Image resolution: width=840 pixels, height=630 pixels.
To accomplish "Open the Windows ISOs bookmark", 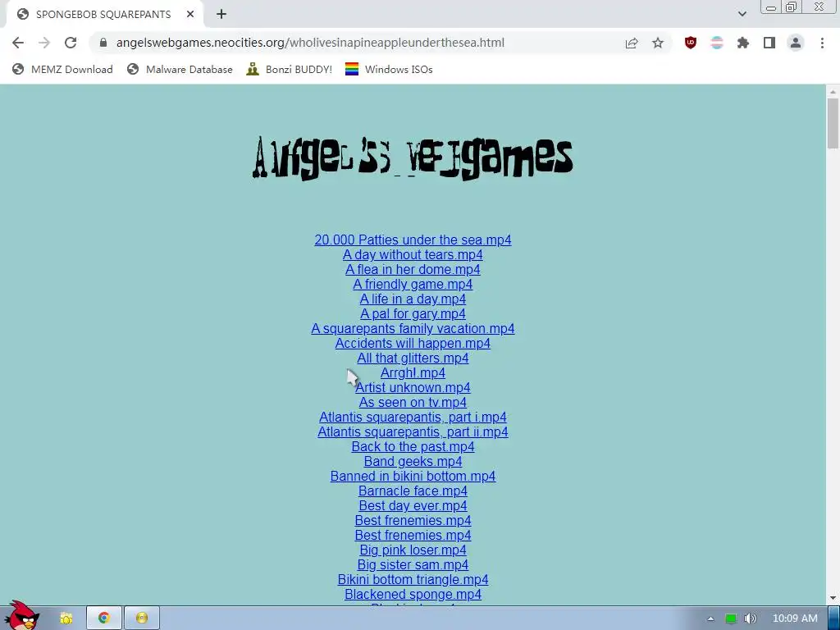I will (389, 69).
